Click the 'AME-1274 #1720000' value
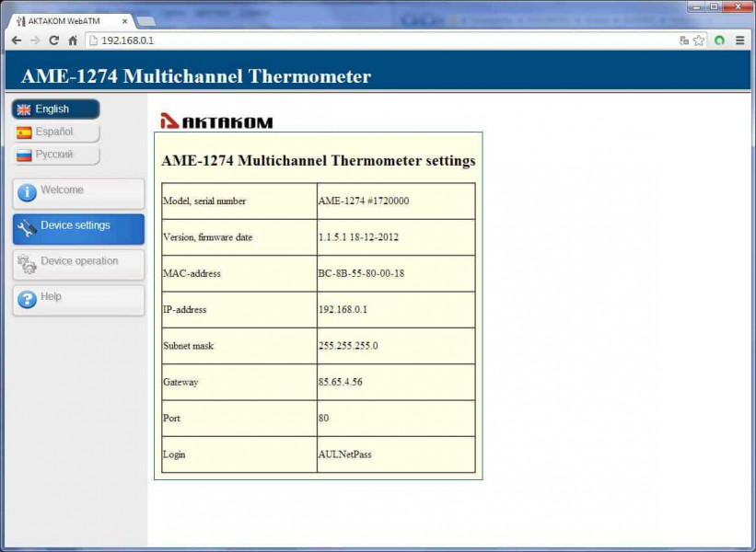 coord(364,201)
